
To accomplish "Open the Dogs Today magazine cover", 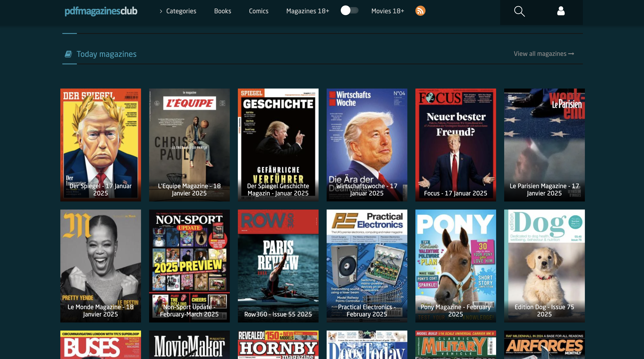I will tap(367, 345).
